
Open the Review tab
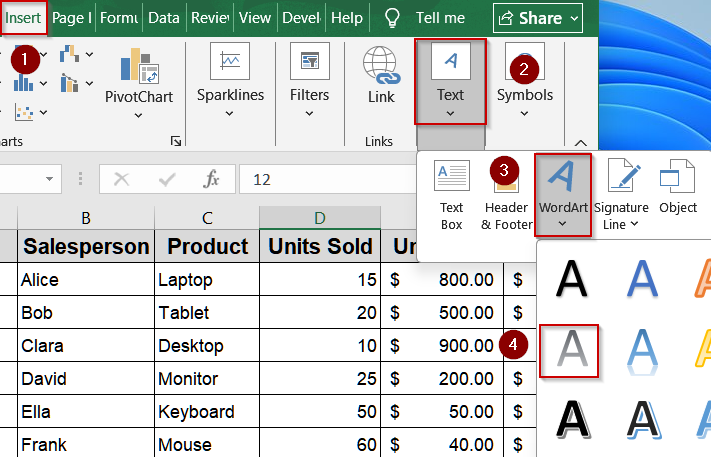coord(210,18)
